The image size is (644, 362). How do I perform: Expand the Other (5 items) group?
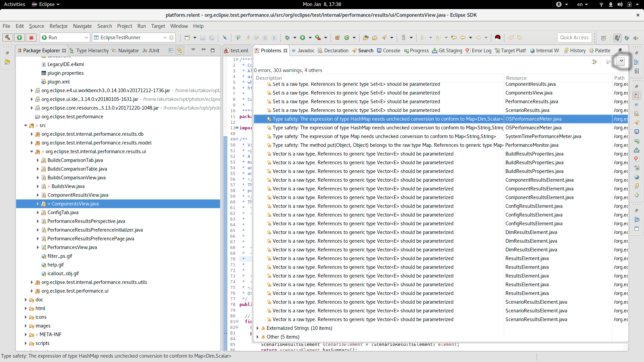pyautogui.click(x=257, y=337)
